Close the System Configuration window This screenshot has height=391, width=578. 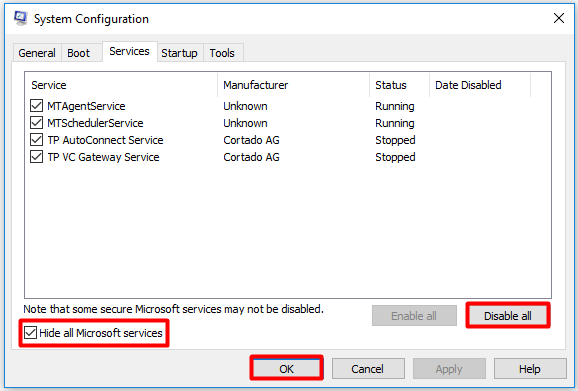coord(559,18)
